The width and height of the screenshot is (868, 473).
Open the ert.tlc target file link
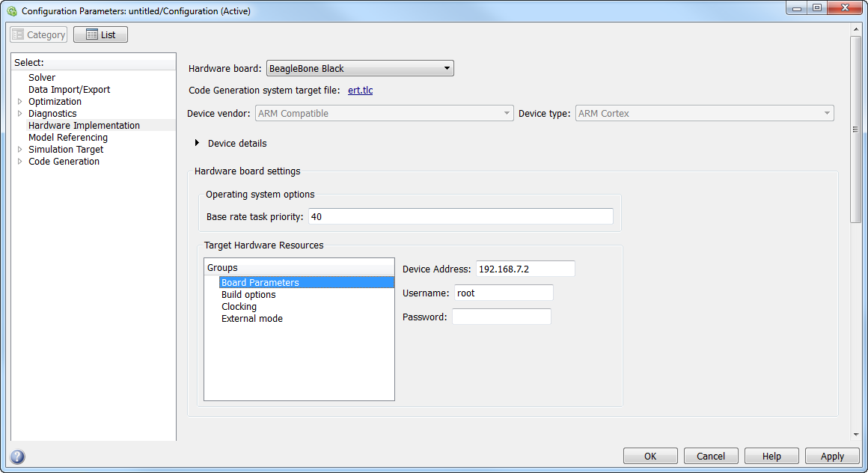360,91
